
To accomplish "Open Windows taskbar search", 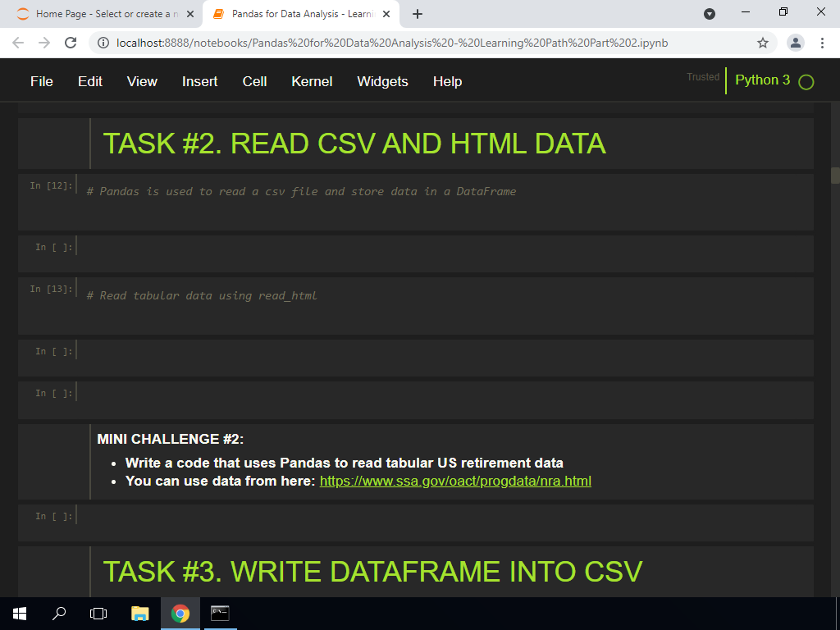I will click(59, 614).
